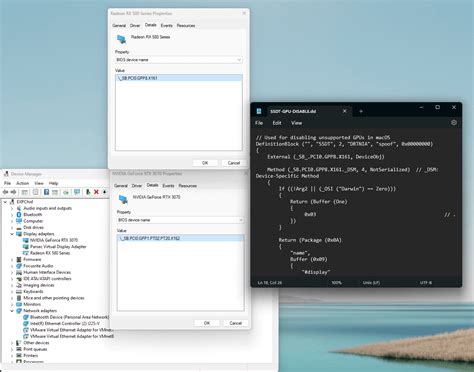Viewport: 474px width, 372px height.
Task: Click the Radeon RX 580 device icon in dialog
Action: pos(121,39)
